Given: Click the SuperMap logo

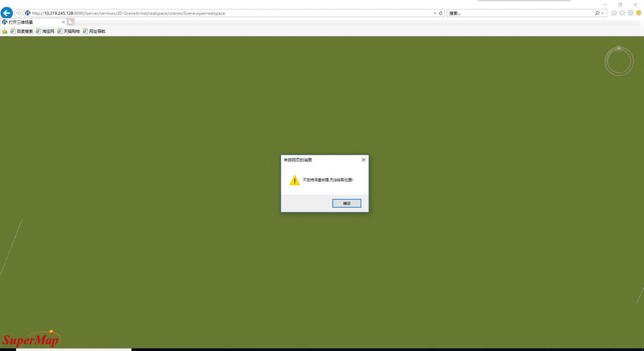Looking at the screenshot, I should (x=31, y=339).
